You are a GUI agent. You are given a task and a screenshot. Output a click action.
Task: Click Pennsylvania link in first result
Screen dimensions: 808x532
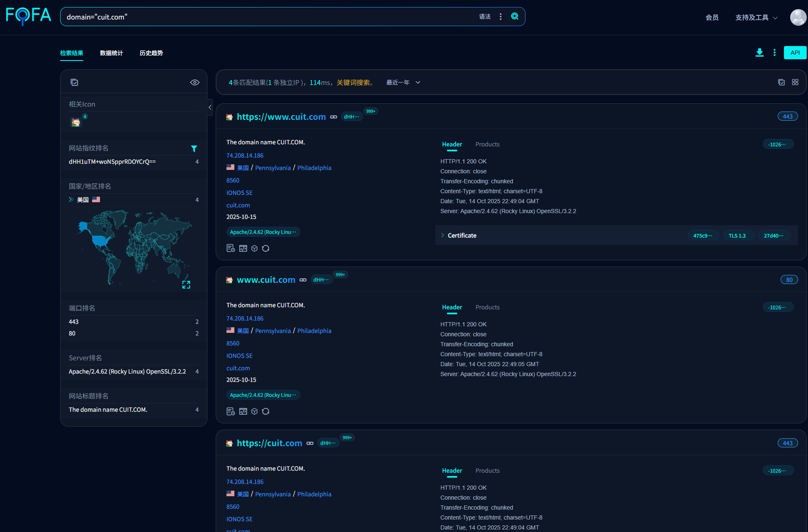[273, 168]
